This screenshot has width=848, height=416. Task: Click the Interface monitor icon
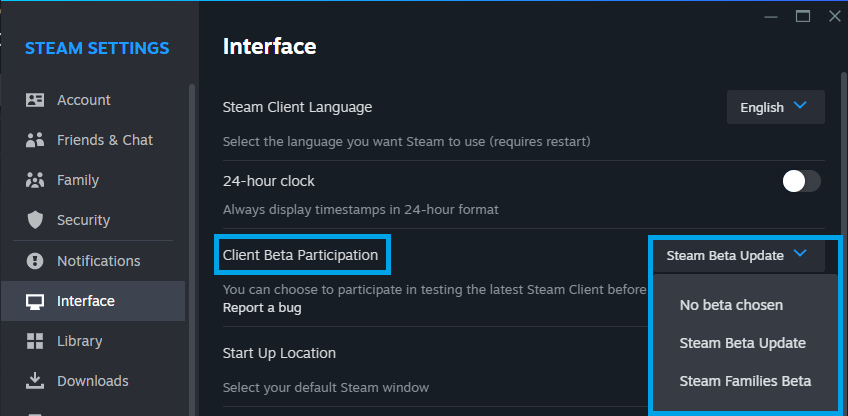point(35,301)
